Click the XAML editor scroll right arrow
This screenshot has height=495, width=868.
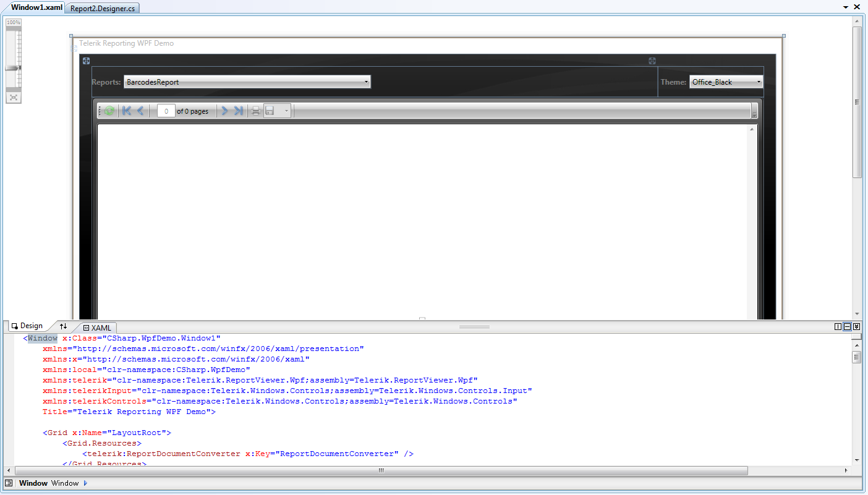pos(847,470)
